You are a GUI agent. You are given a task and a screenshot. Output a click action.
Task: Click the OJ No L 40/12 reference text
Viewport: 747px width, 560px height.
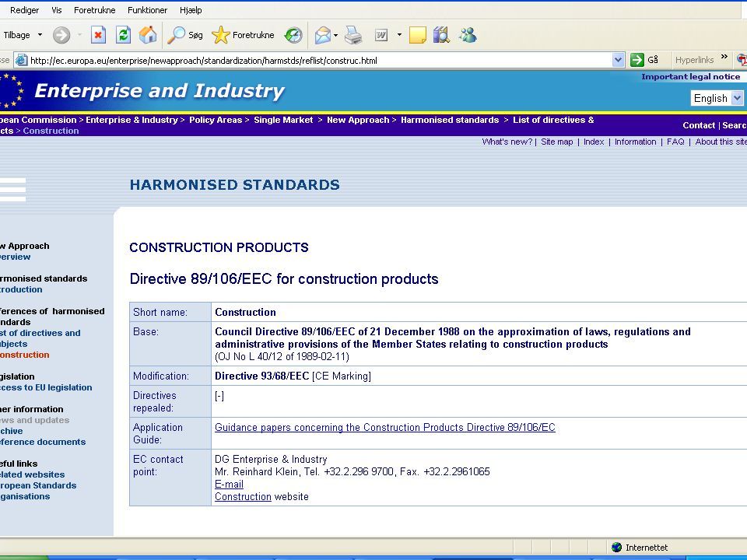282,357
